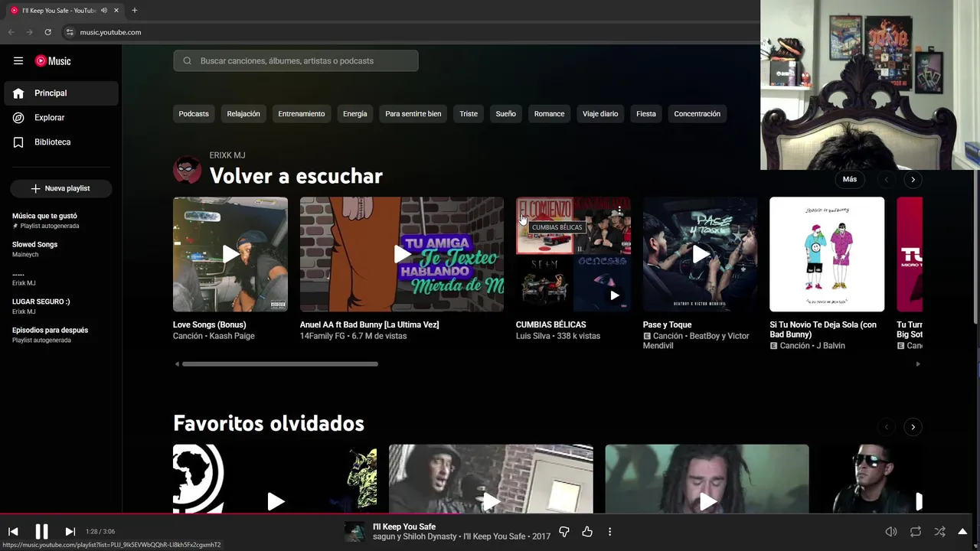Select the Viaje diario chip

600,114
